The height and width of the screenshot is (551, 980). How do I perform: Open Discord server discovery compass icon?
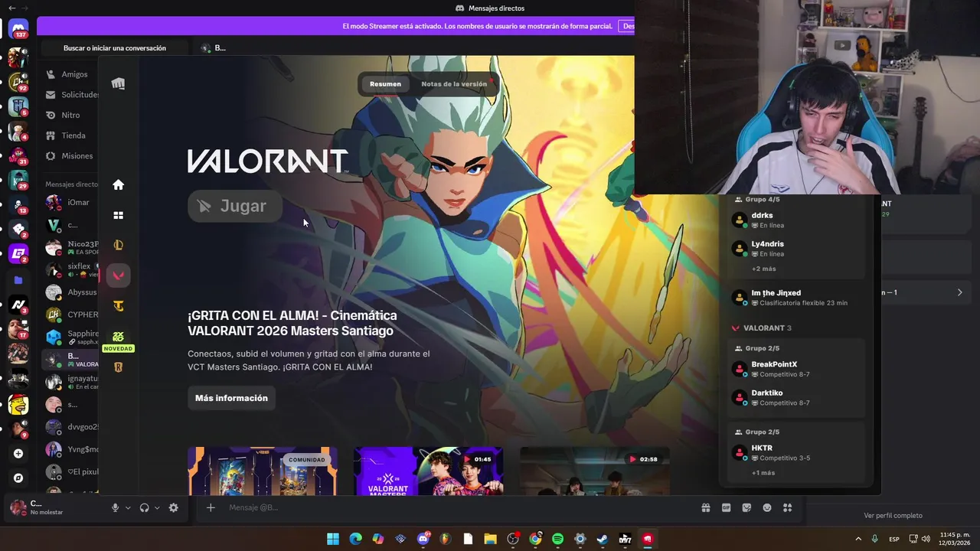point(18,478)
